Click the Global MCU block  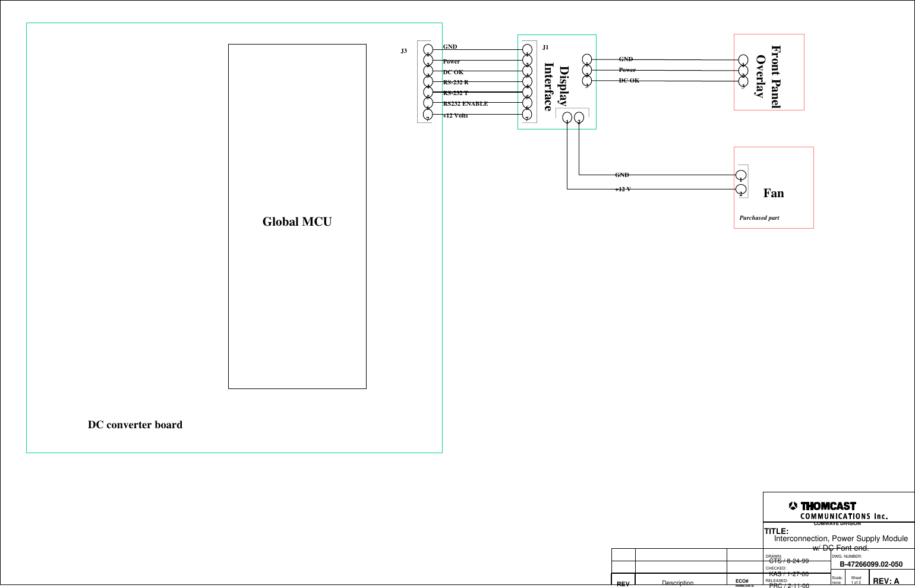[x=297, y=221]
